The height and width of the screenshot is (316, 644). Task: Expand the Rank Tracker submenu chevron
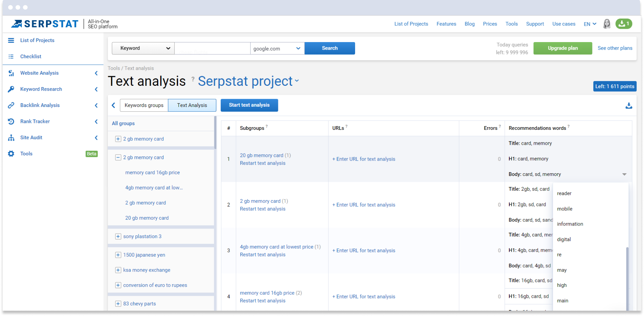pos(96,122)
